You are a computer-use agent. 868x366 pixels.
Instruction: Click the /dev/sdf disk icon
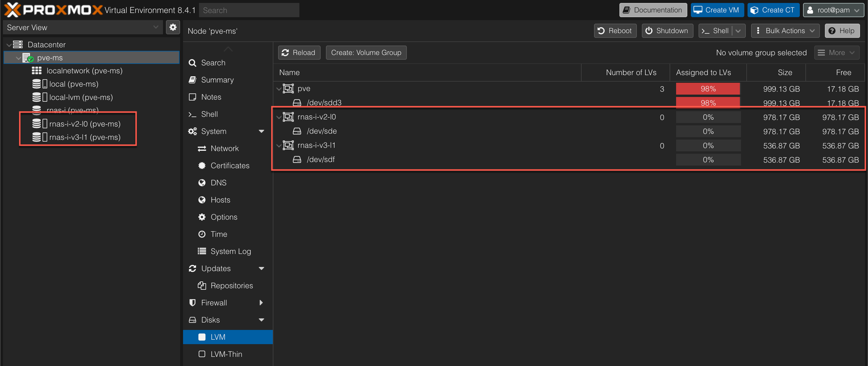[x=297, y=160]
